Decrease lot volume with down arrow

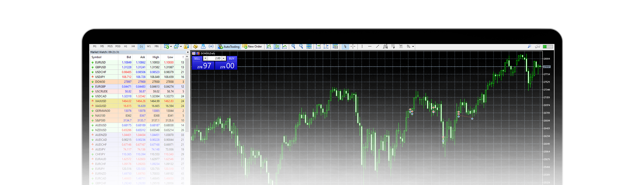point(205,58)
